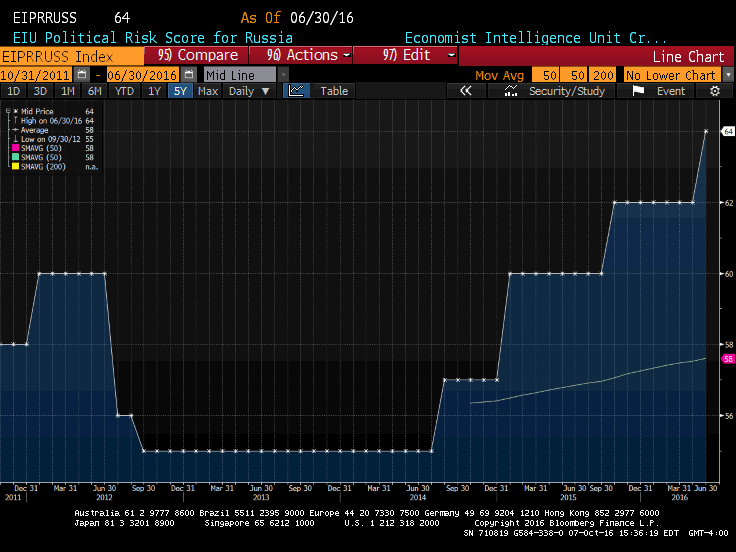736x552 pixels.
Task: Click the Line Chart title bar
Action: pos(596,56)
